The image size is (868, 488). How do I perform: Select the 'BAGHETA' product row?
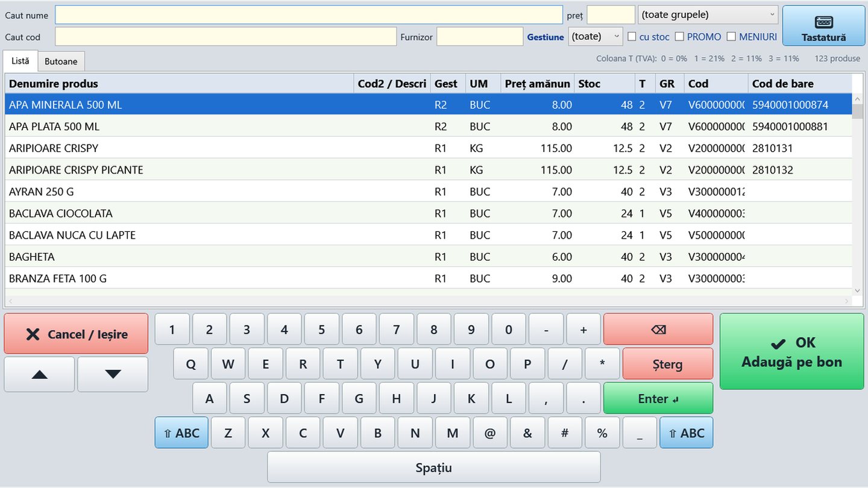pos(429,257)
